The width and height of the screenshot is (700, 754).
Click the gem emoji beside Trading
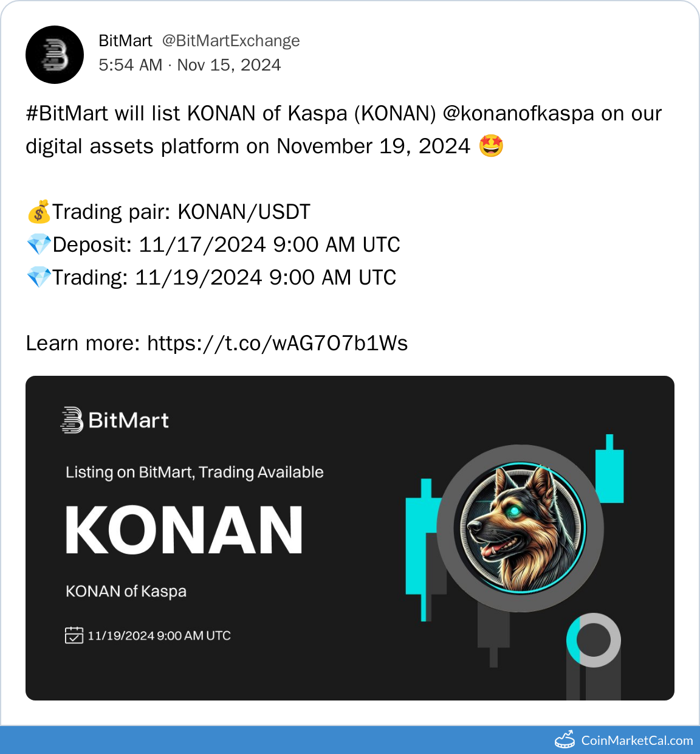(38, 278)
